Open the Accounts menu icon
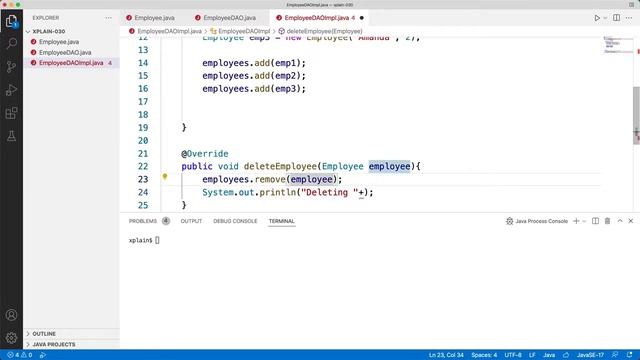Viewport: 640px width, 360px height. coord(11,315)
